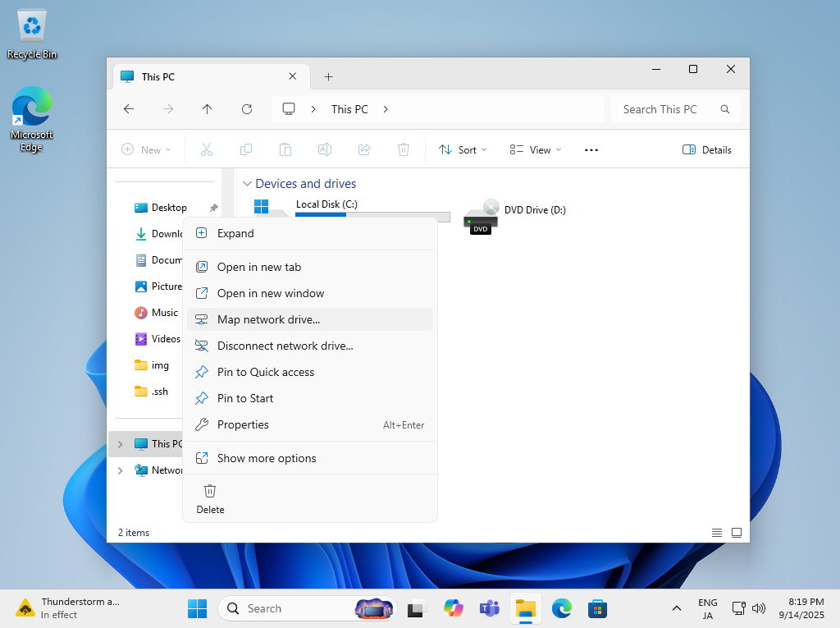This screenshot has height=628, width=840.
Task: Collapse the Devices and drives group
Action: [247, 184]
